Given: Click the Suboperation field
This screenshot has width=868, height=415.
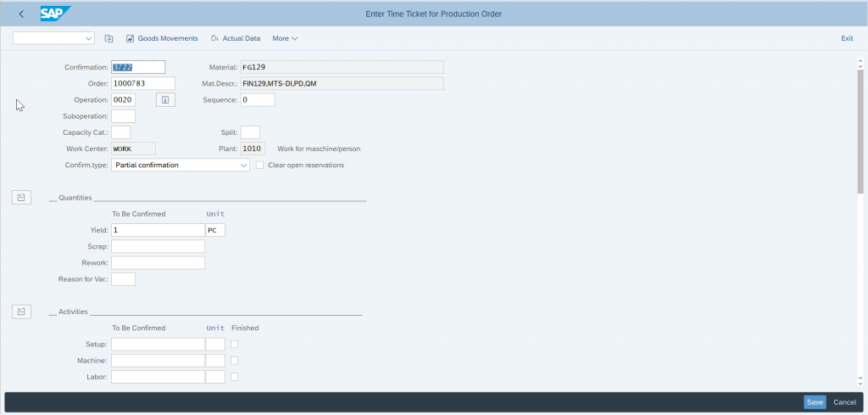Looking at the screenshot, I should [124, 116].
